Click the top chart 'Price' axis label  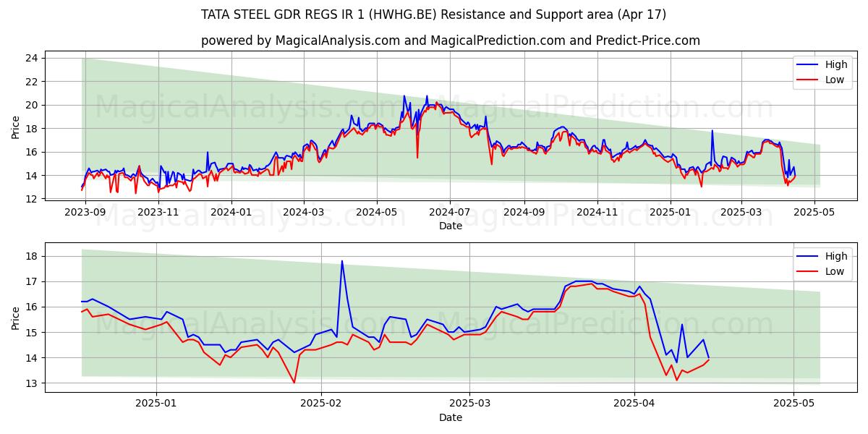(x=16, y=127)
